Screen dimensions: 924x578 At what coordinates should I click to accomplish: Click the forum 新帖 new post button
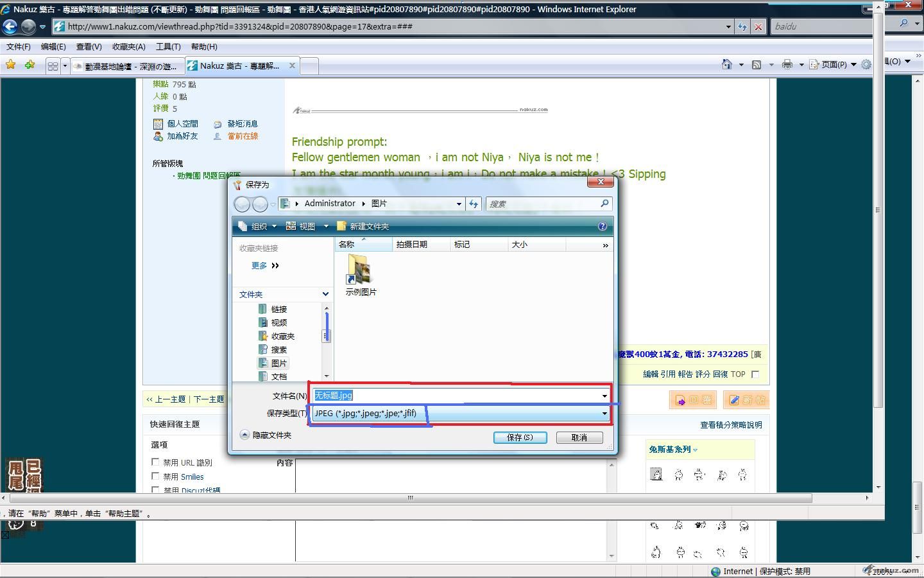tap(746, 399)
